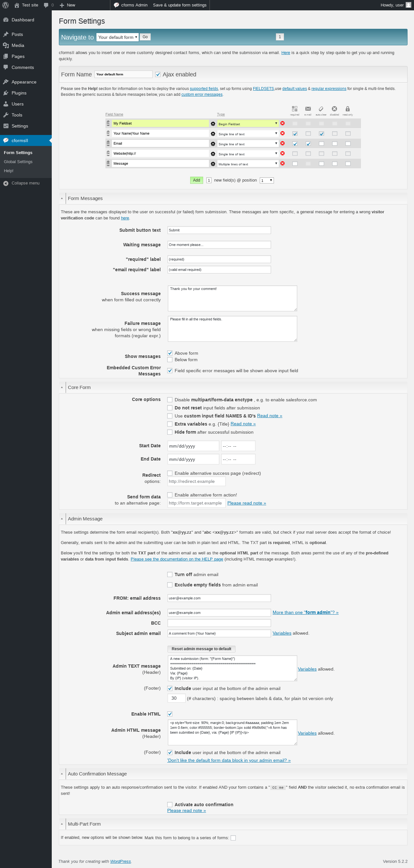This screenshot has width=414, height=868.
Task: Open gear options for Website field
Action: pyautogui.click(x=213, y=154)
